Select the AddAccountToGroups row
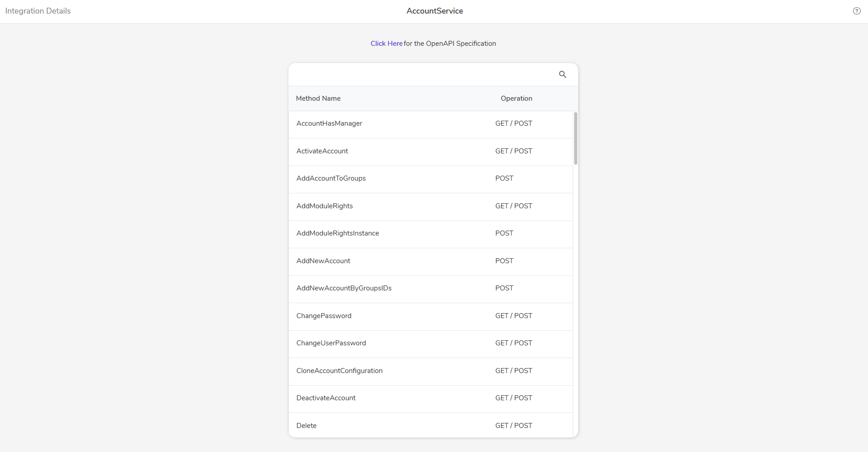 (431, 179)
